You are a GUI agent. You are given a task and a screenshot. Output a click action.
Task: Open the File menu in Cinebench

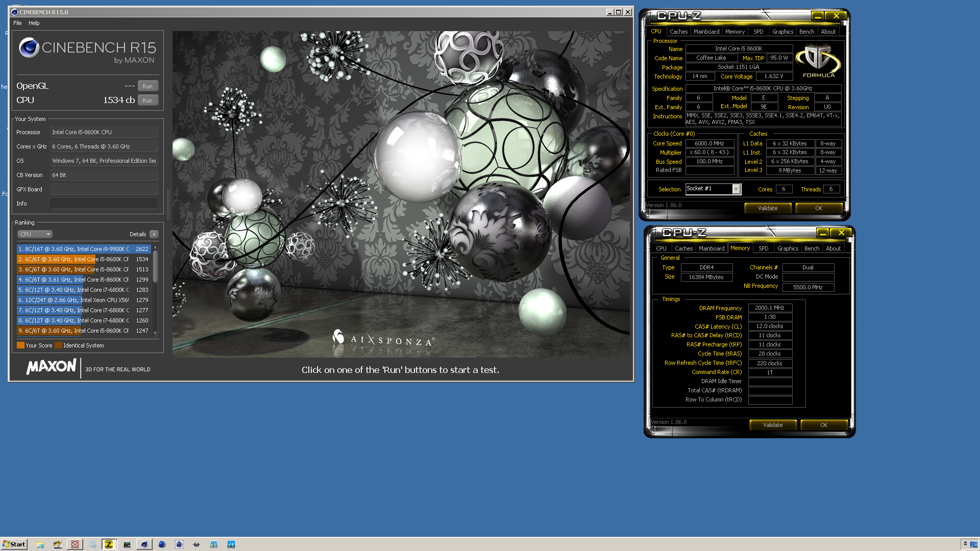pyautogui.click(x=17, y=23)
